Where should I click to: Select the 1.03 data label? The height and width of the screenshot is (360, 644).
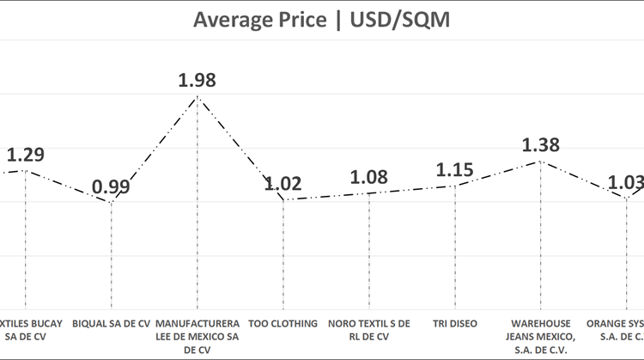(x=623, y=183)
